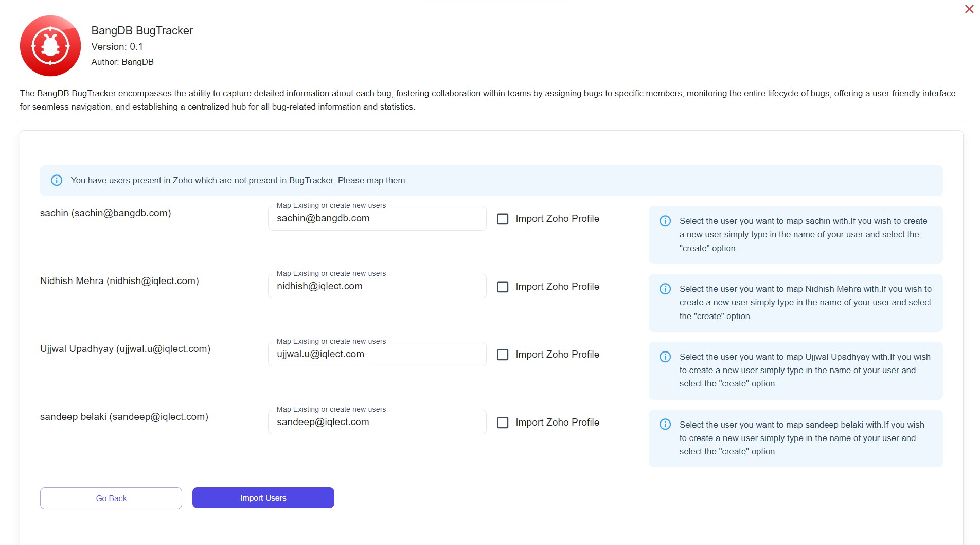Click the BangDB BugTracker title
This screenshot has width=980, height=545.
pyautogui.click(x=142, y=31)
